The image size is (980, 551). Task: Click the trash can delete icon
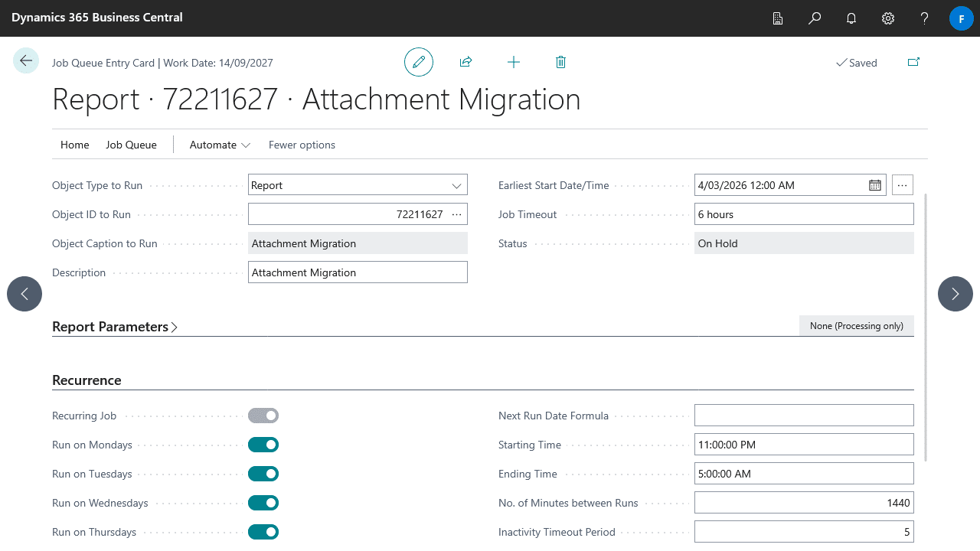560,62
